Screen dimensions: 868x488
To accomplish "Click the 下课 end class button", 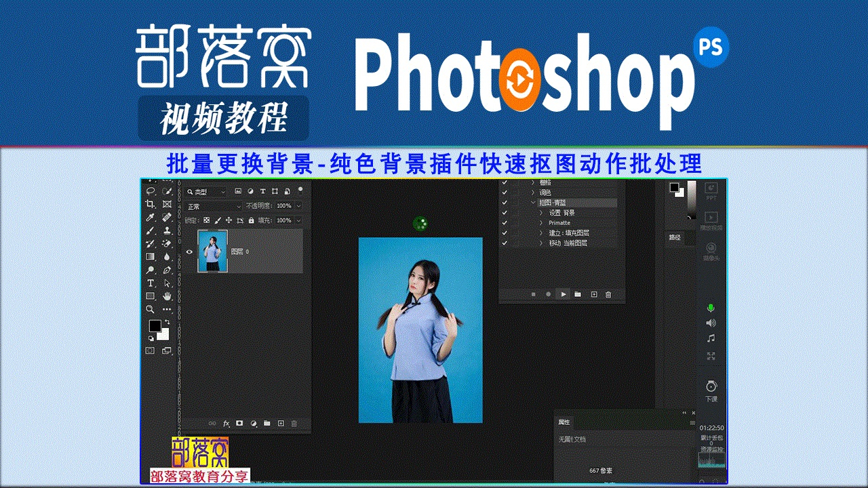I will tap(711, 390).
